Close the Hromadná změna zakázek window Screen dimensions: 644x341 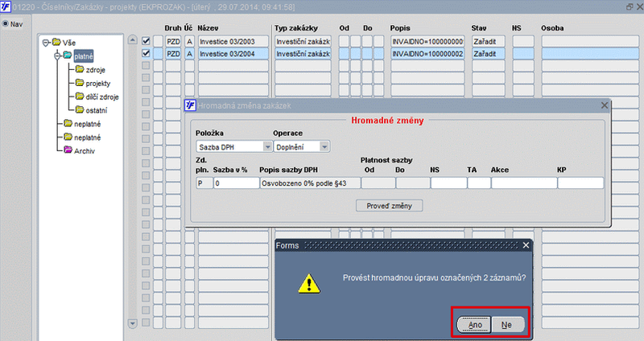tap(605, 105)
